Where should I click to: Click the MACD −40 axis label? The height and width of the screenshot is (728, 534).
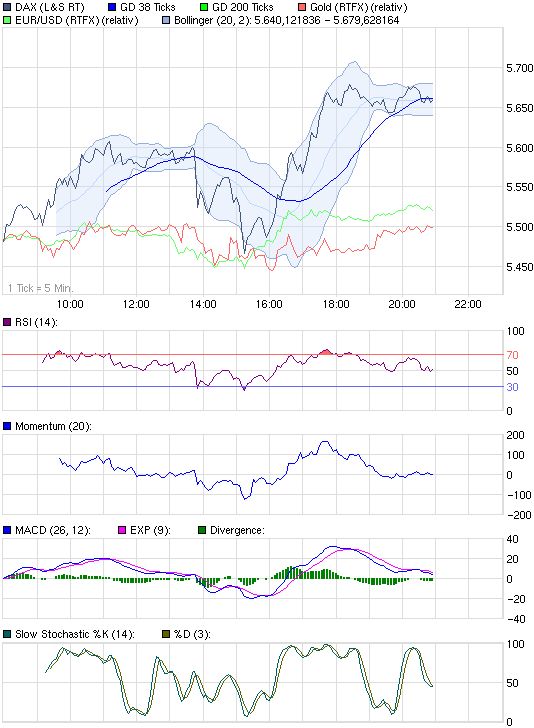tap(515, 619)
